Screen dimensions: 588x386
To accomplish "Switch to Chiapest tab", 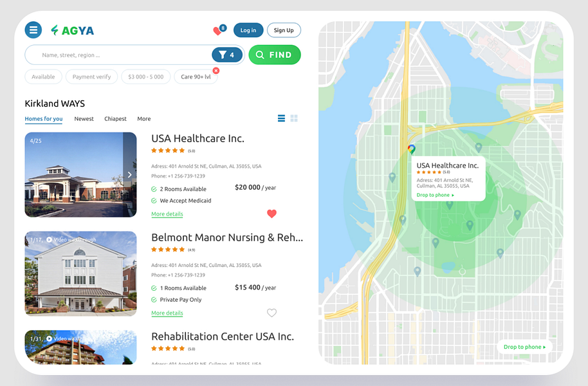I will 116,119.
